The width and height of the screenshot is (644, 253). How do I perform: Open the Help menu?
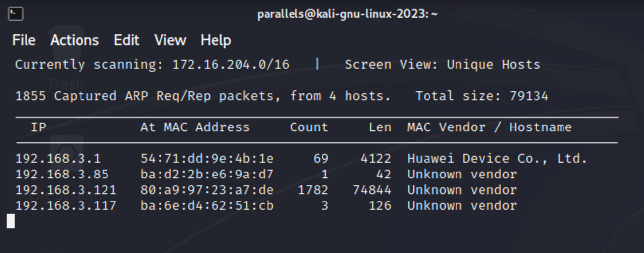coord(215,40)
